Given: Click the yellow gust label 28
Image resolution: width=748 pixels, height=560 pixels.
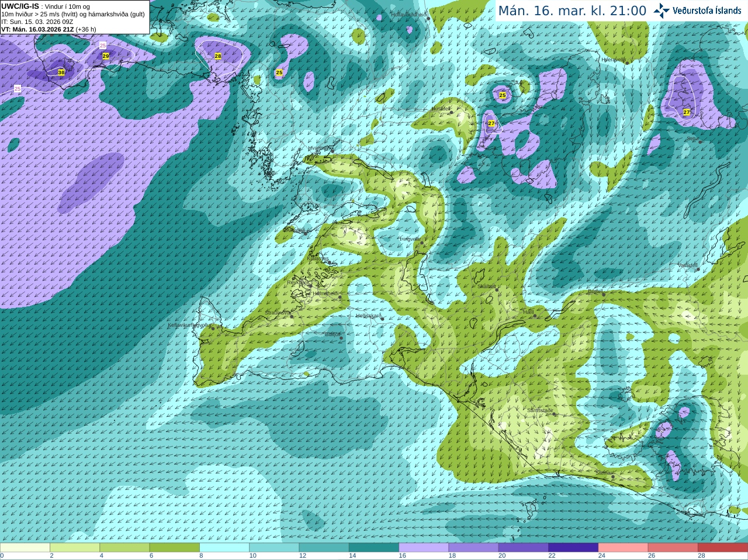Looking at the screenshot, I should click(218, 56).
